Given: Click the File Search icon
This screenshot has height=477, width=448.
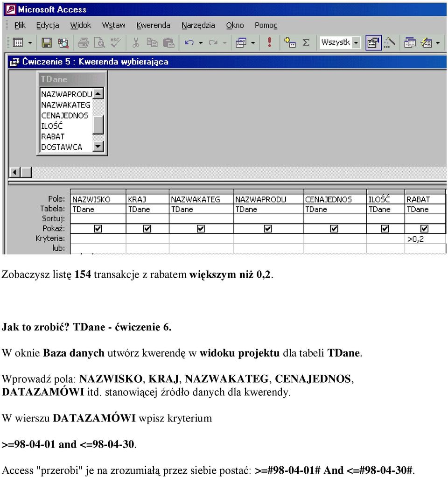Looking at the screenshot, I should 63,42.
